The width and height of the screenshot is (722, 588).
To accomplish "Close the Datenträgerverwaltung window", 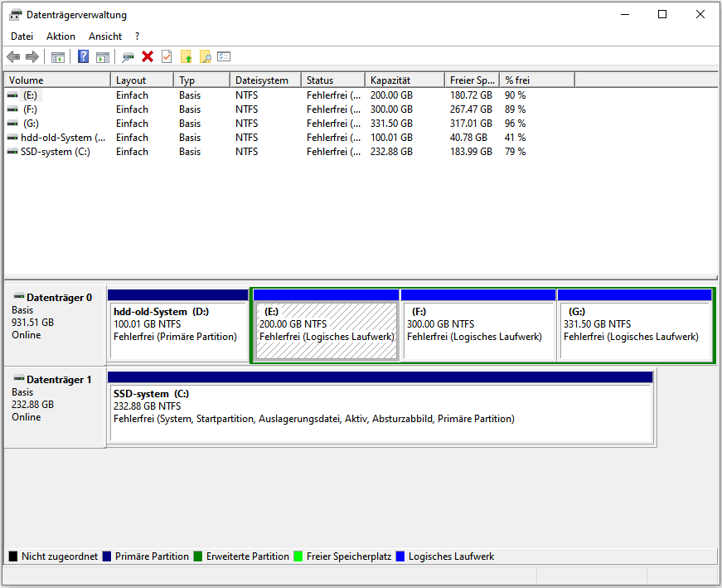I will [700, 15].
